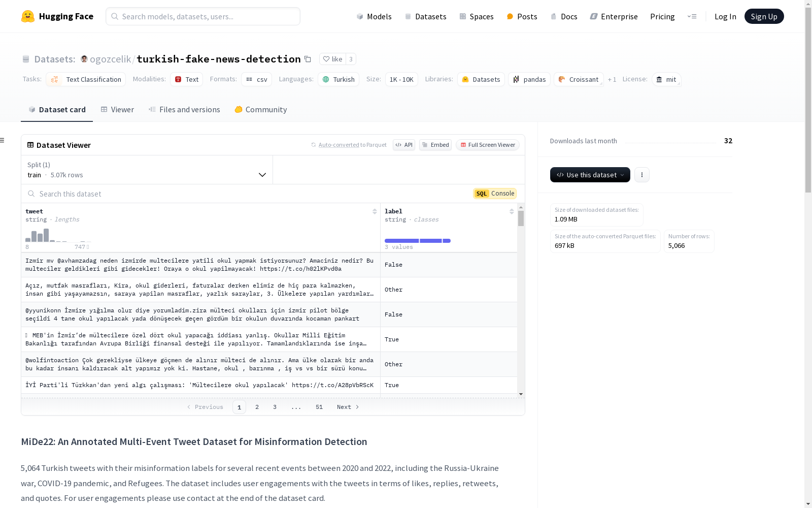The height and width of the screenshot is (508, 812).
Task: Select the Turkish language tag
Action: tap(339, 79)
